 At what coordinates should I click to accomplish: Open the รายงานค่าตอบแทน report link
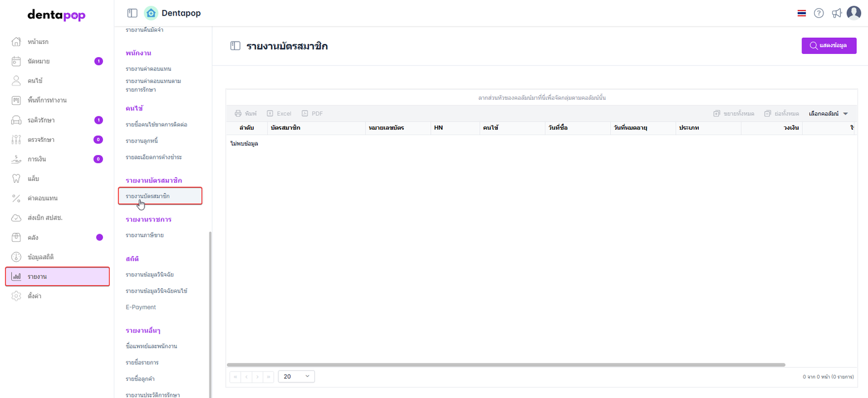(148, 68)
